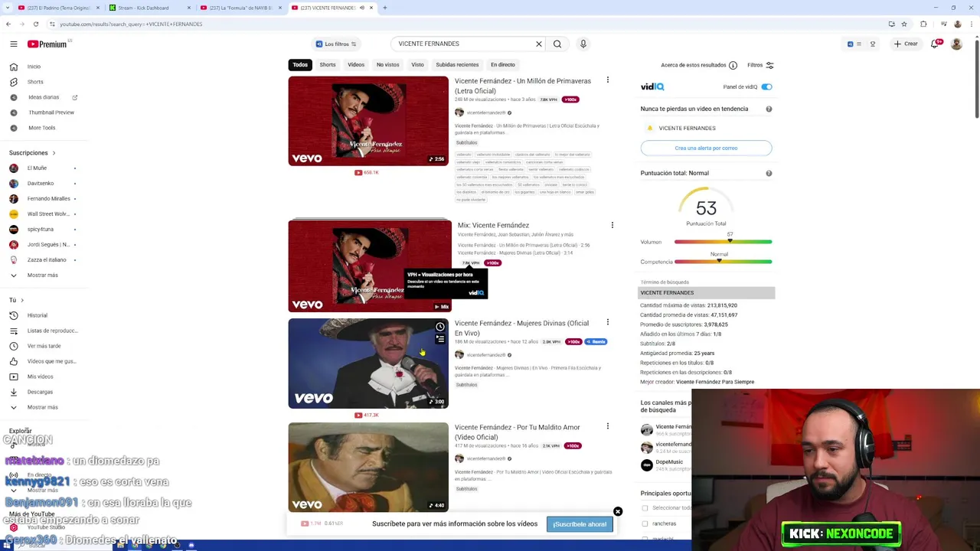Expand Mostrar más under Descargas
This screenshot has width=980, height=551.
coord(42,407)
